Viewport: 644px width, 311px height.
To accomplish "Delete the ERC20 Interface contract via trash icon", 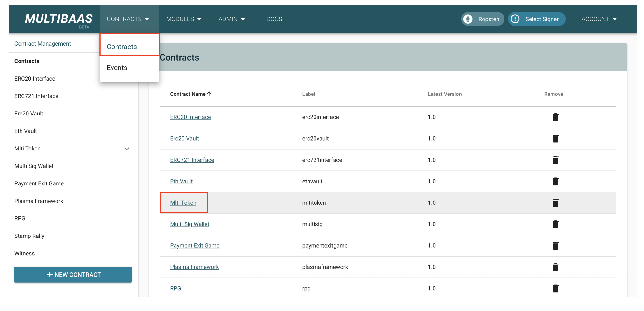I will [x=555, y=117].
